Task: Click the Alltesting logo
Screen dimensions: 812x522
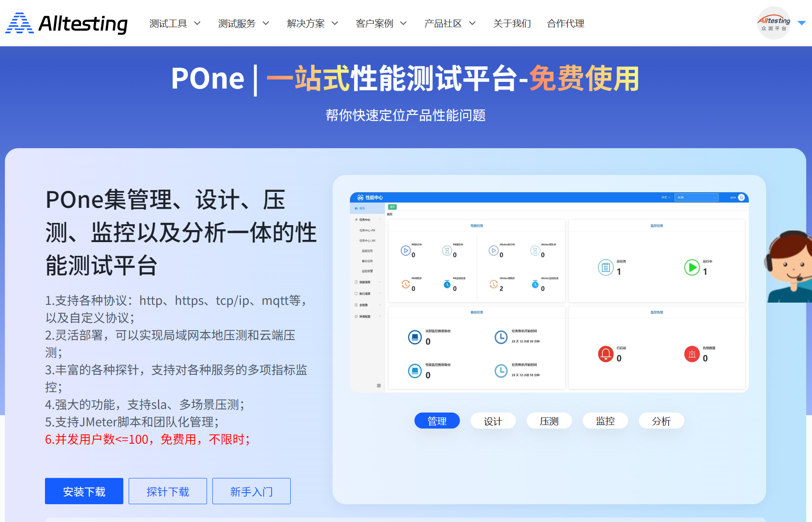Action: [67, 24]
